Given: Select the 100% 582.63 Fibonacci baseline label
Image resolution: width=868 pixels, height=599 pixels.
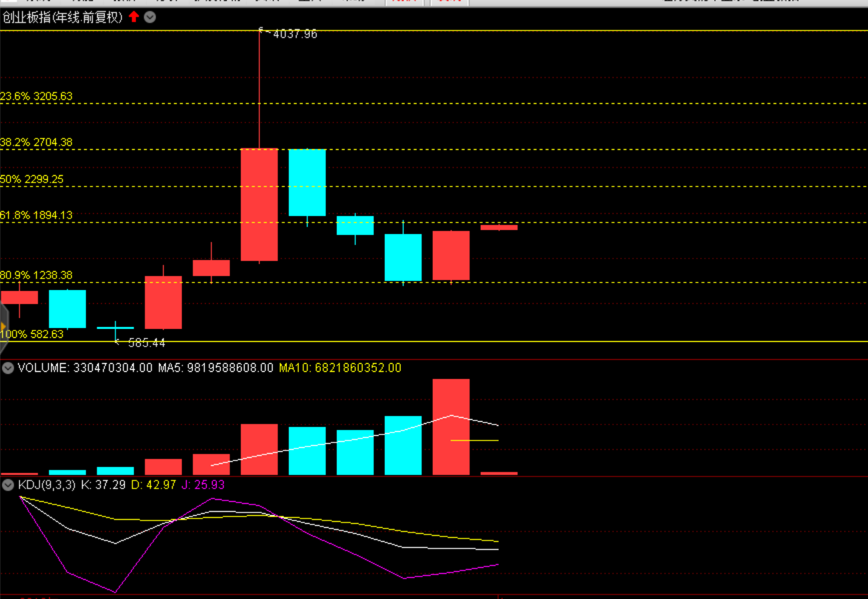Looking at the screenshot, I should [32, 334].
